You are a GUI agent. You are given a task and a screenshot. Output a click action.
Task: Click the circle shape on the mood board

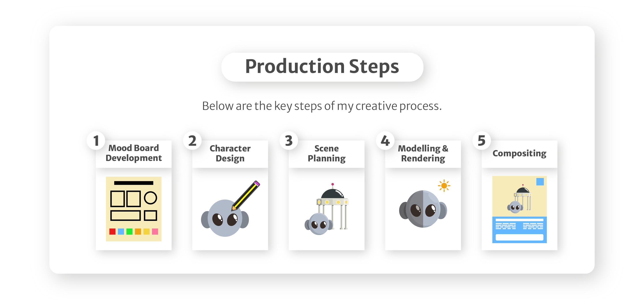[x=150, y=198]
